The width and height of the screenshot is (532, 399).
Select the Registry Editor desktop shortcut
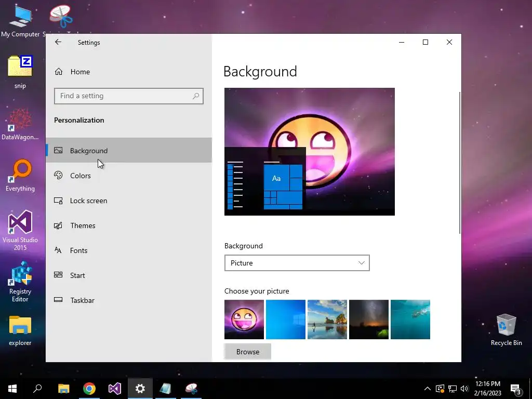20,282
